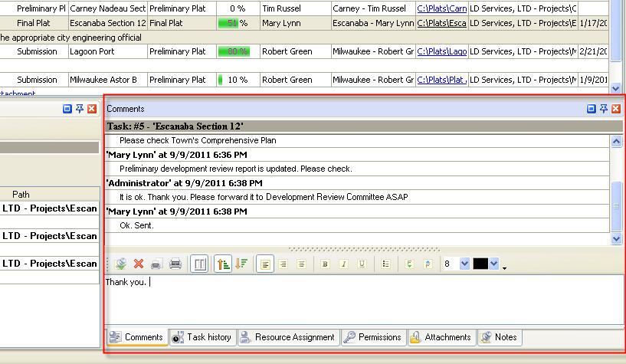Click the black font color swatch
This screenshot has width=626, height=364.
tap(480, 264)
